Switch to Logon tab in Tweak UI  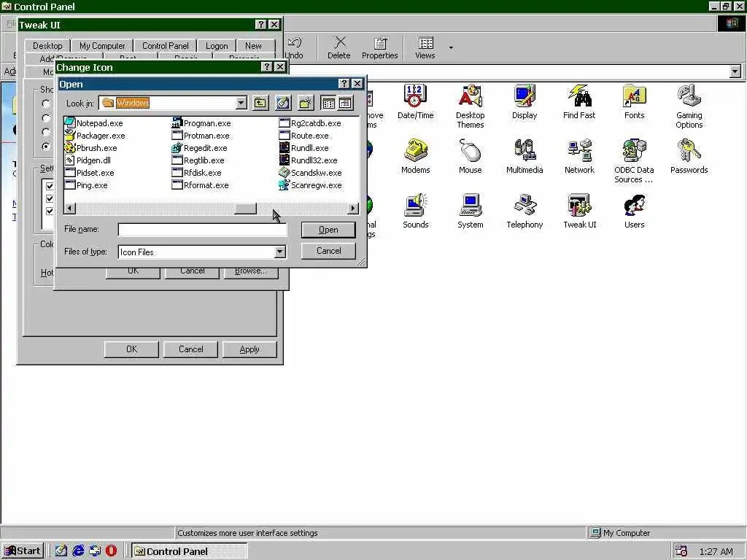(217, 46)
